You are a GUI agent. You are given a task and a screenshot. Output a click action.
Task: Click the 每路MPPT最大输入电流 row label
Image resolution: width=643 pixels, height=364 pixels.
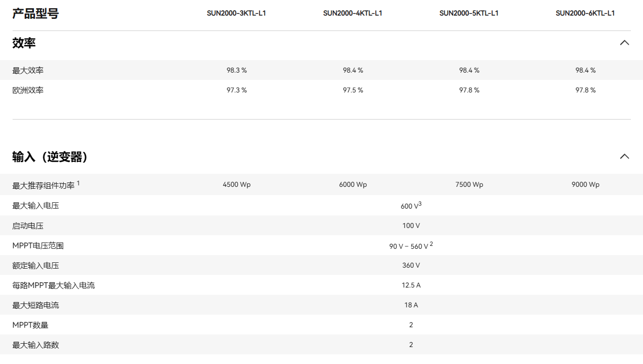(x=53, y=286)
